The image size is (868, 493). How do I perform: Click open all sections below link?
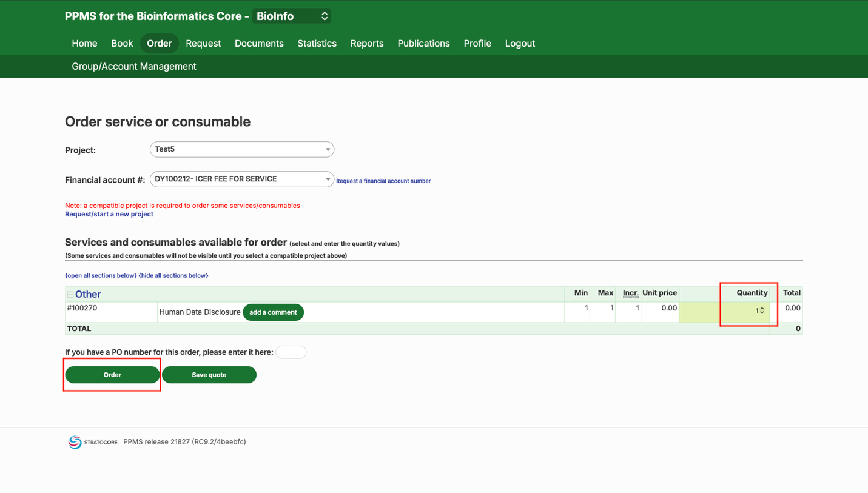(x=101, y=275)
